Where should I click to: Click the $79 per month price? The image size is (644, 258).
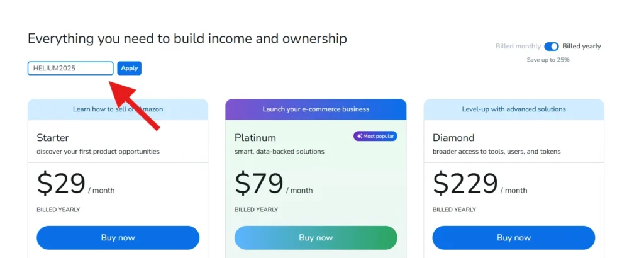click(x=274, y=184)
